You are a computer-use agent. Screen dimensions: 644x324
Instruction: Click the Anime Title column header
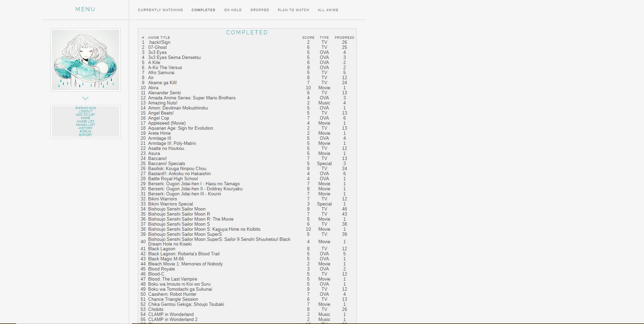coord(159,38)
